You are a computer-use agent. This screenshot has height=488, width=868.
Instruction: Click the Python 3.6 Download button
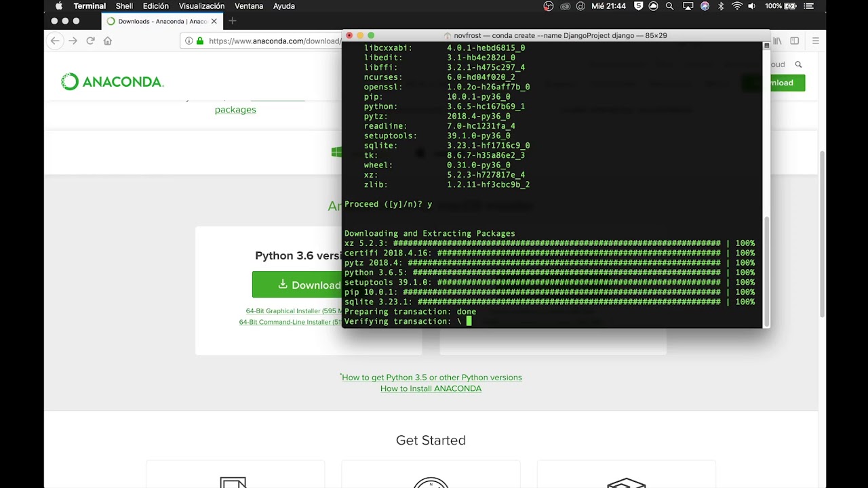(297, 285)
